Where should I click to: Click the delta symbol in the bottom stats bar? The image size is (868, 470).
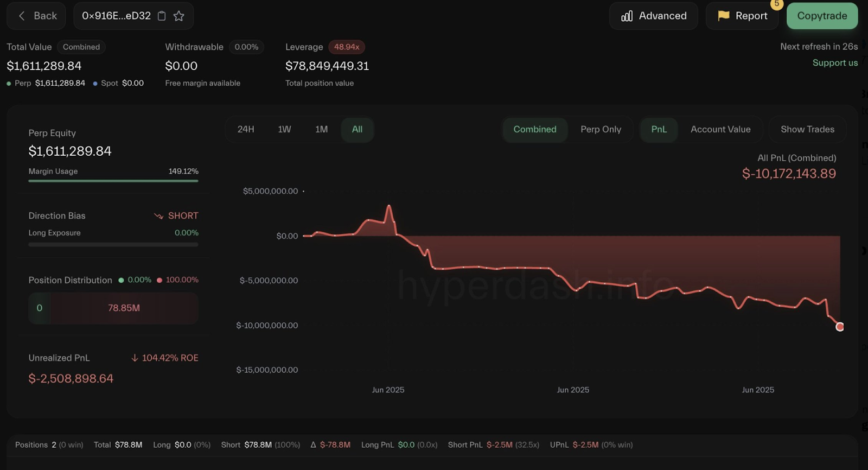pos(313,444)
